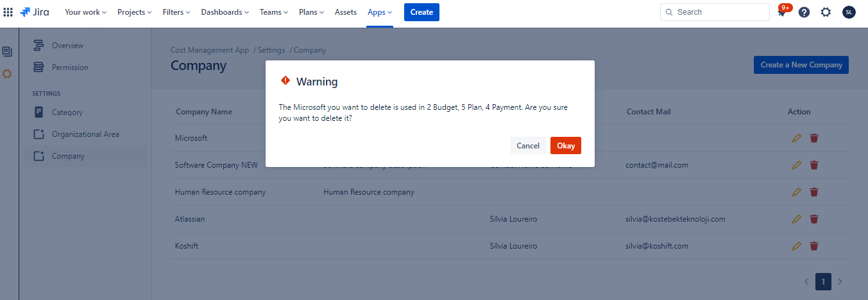Edit the Atlassian row with pencil icon
Viewport: 868px width, 300px height.
click(796, 219)
